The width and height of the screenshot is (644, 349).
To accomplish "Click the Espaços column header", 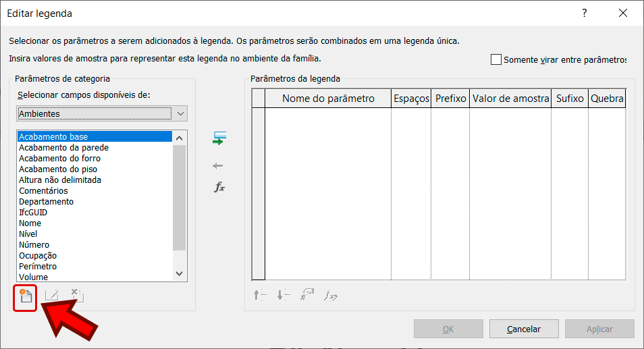I will point(411,99).
